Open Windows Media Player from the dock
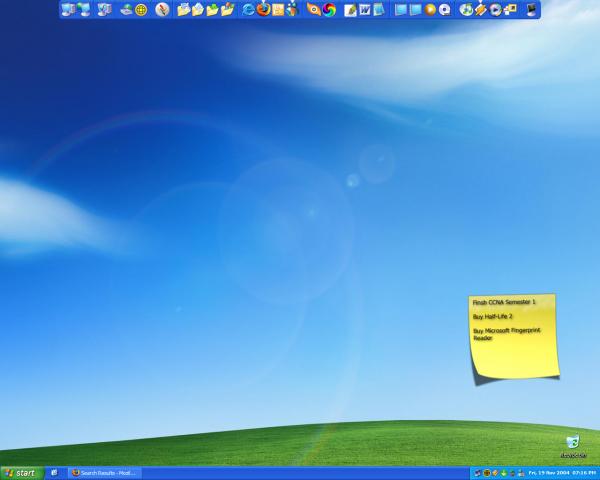The height and width of the screenshot is (480, 600). tap(495, 10)
